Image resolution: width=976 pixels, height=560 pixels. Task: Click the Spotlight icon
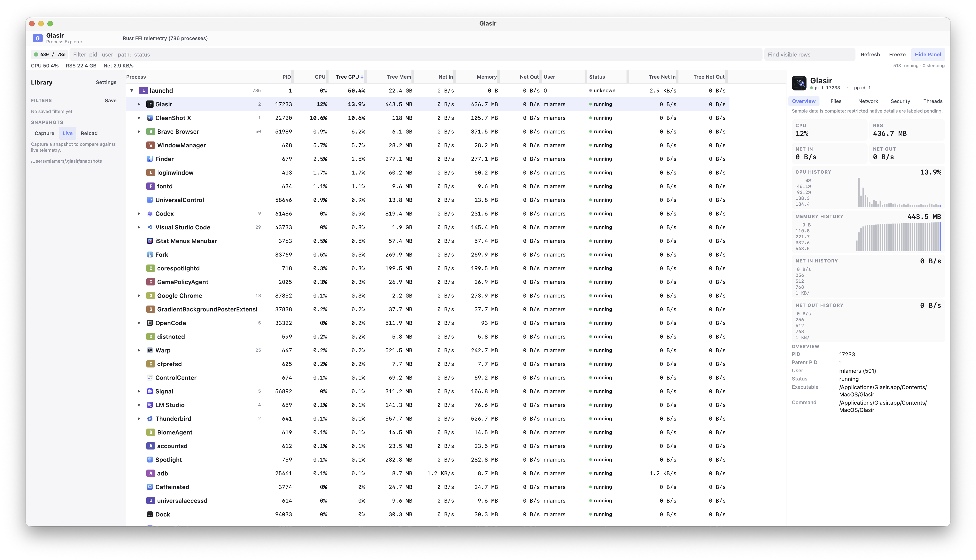point(150,460)
